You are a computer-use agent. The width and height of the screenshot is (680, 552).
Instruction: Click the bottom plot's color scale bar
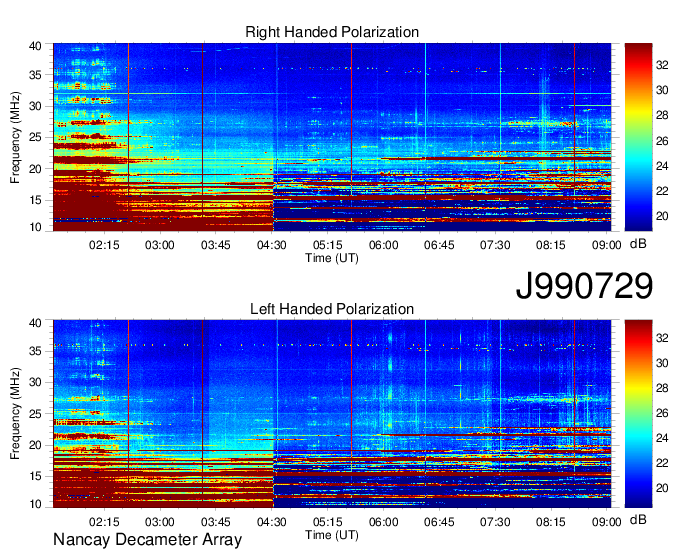pyautogui.click(x=638, y=414)
